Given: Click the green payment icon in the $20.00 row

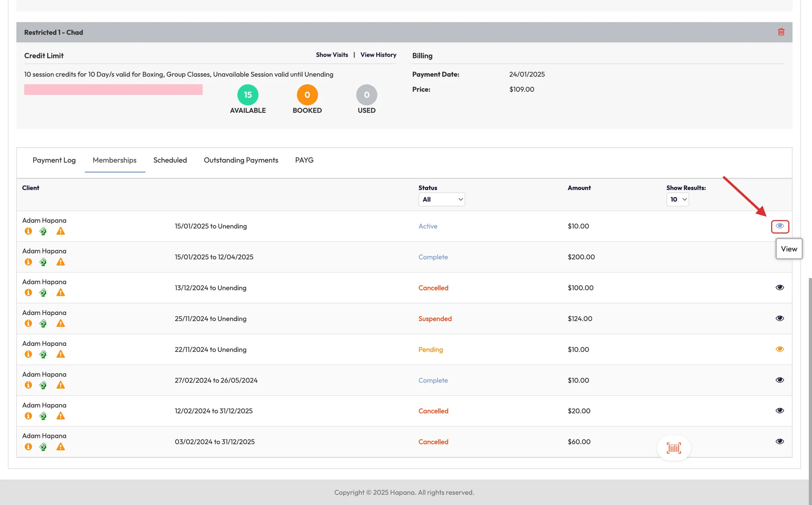Looking at the screenshot, I should pos(43,416).
